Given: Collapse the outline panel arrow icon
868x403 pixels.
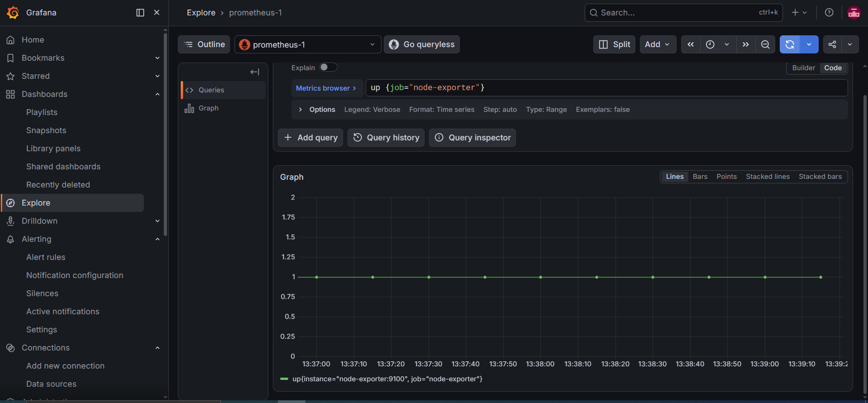Looking at the screenshot, I should [255, 72].
